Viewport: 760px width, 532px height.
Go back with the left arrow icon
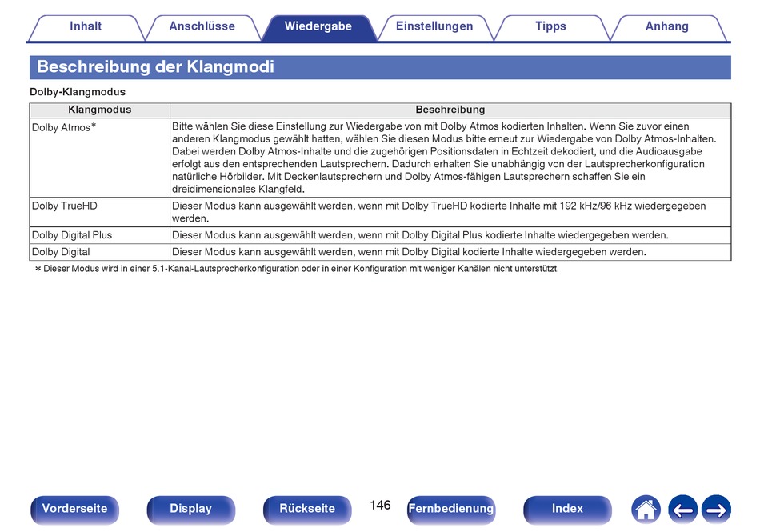[682, 510]
